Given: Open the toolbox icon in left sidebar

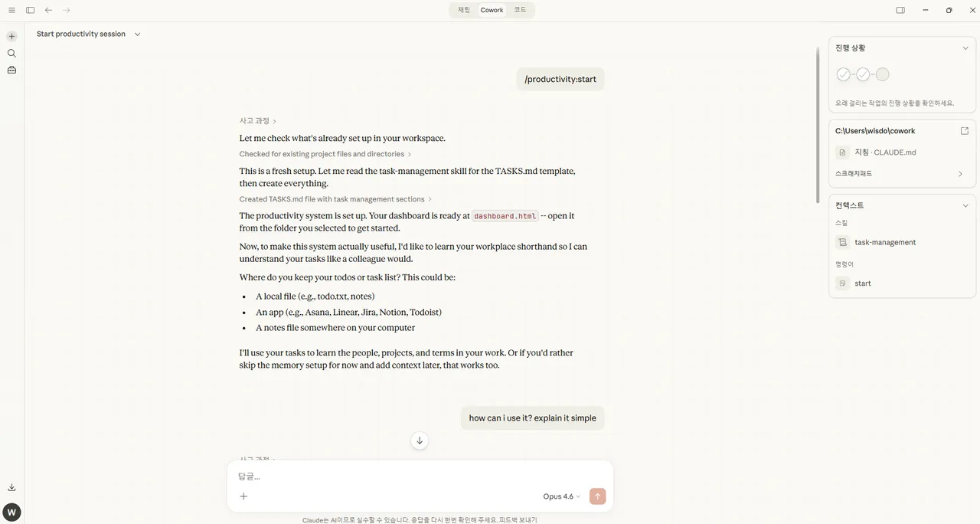Looking at the screenshot, I should pos(11,70).
